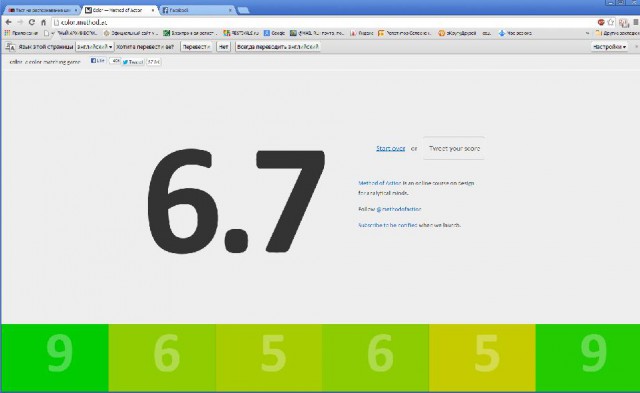Click the Subscribe to be notified link
Viewport: 640px width, 393px height.
point(387,225)
